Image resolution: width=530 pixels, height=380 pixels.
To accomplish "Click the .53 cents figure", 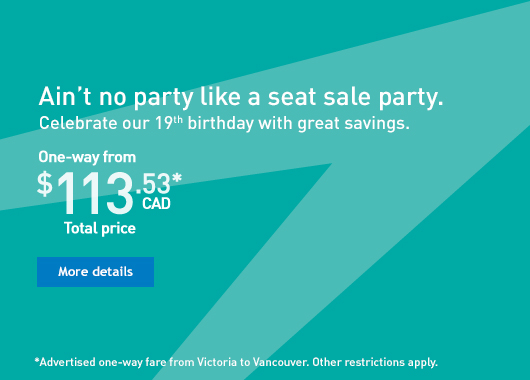I will click(153, 184).
